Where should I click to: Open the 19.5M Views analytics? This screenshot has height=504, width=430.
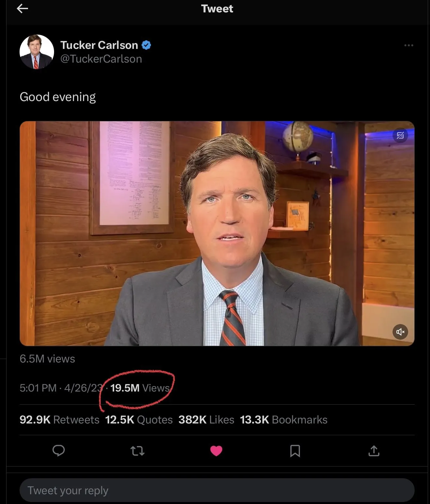click(140, 388)
